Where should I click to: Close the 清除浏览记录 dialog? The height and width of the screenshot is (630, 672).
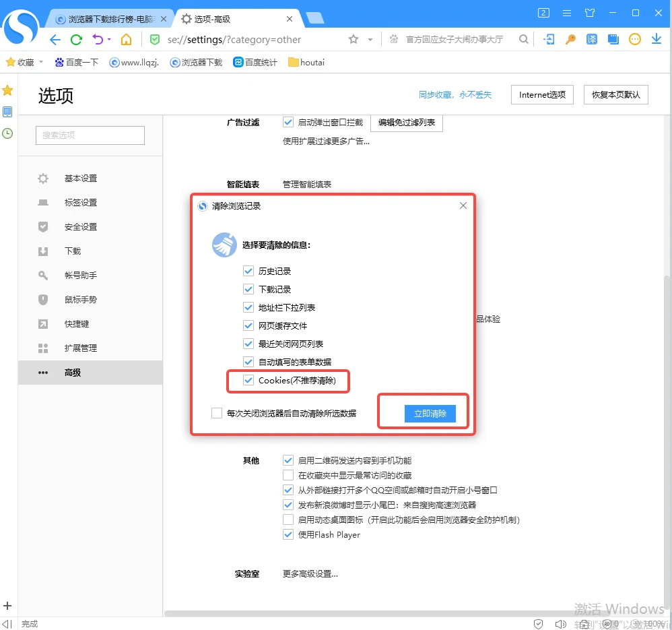[463, 206]
